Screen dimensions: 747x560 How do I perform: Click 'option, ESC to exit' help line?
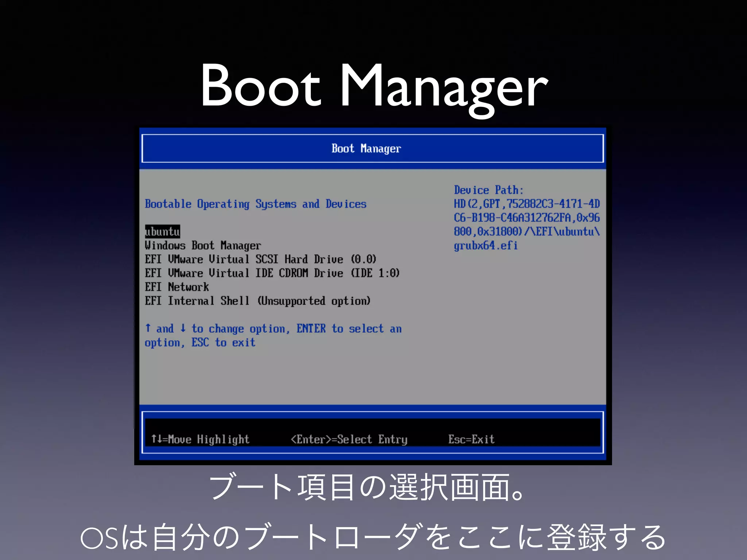coord(200,343)
